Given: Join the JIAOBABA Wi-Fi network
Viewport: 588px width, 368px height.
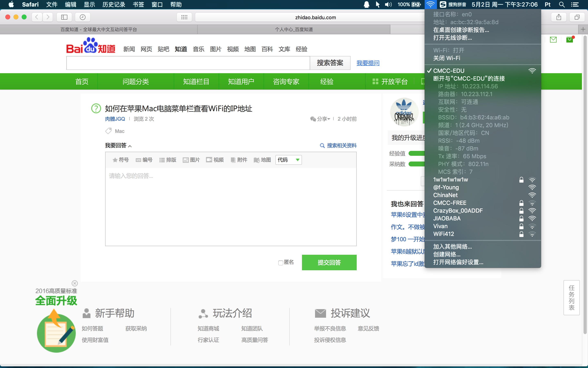Looking at the screenshot, I should pyautogui.click(x=483, y=219).
